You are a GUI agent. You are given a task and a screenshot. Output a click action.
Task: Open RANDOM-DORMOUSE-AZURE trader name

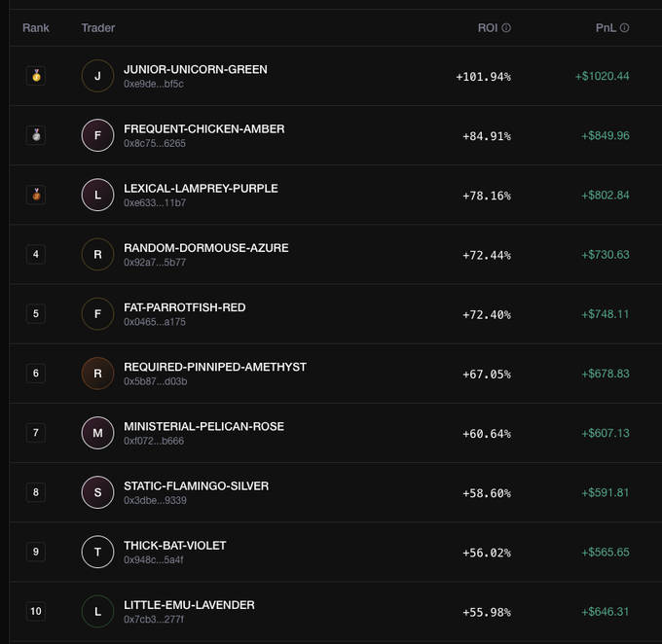point(205,247)
